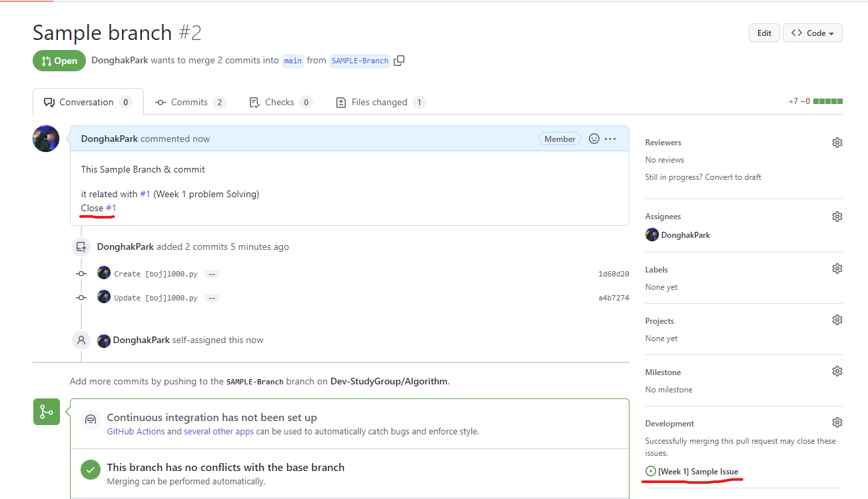The width and height of the screenshot is (868, 499).
Task: Click the Dev-StudyGroup/Algorithm repository text
Action: pos(388,382)
